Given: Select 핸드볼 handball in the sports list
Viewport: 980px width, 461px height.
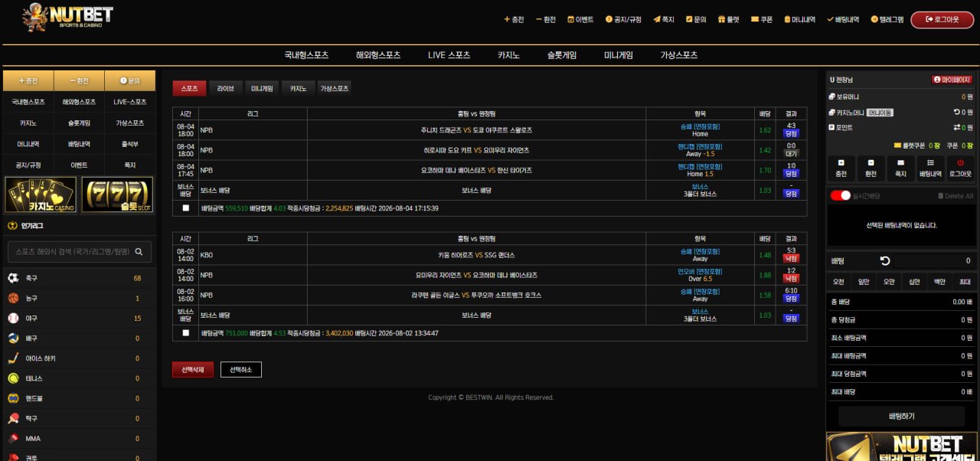Looking at the screenshot, I should coord(80,398).
